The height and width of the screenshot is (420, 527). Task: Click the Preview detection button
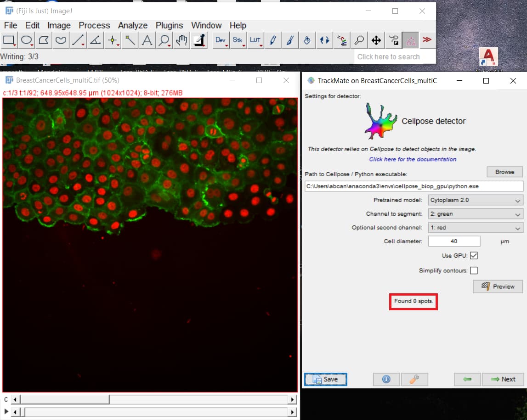coord(498,286)
